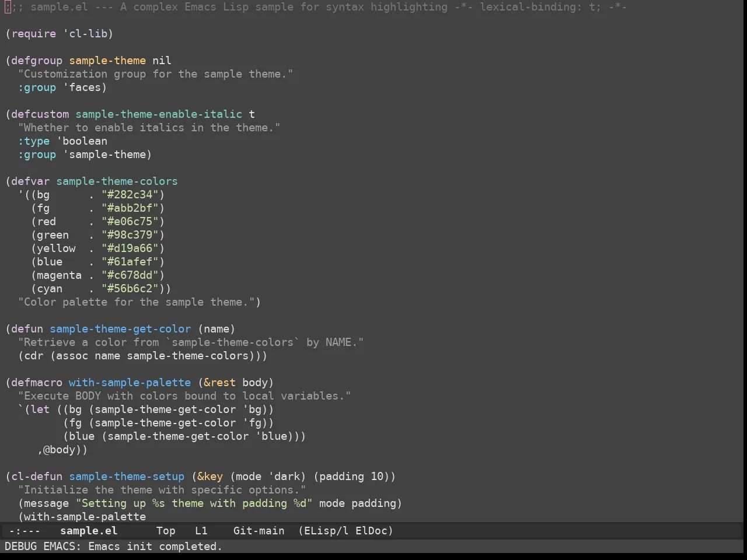
Task: Click docstring "Color palette for the sample theme."
Action: (137, 302)
